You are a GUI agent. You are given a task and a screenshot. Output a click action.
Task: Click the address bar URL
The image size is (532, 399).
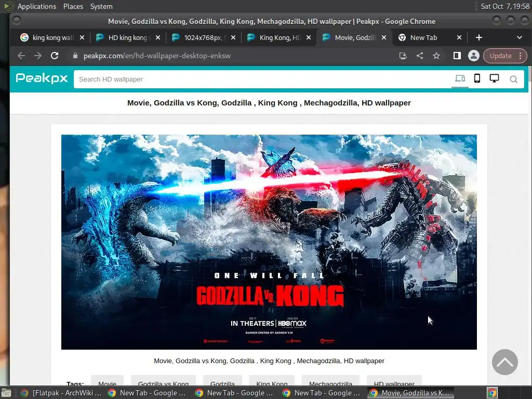(x=157, y=56)
